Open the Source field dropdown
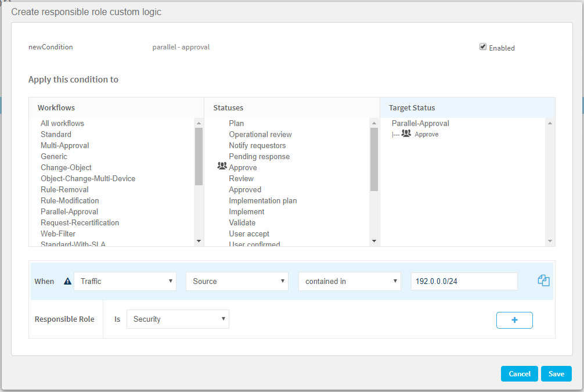Viewport: 584px width, 392px height. tap(237, 281)
